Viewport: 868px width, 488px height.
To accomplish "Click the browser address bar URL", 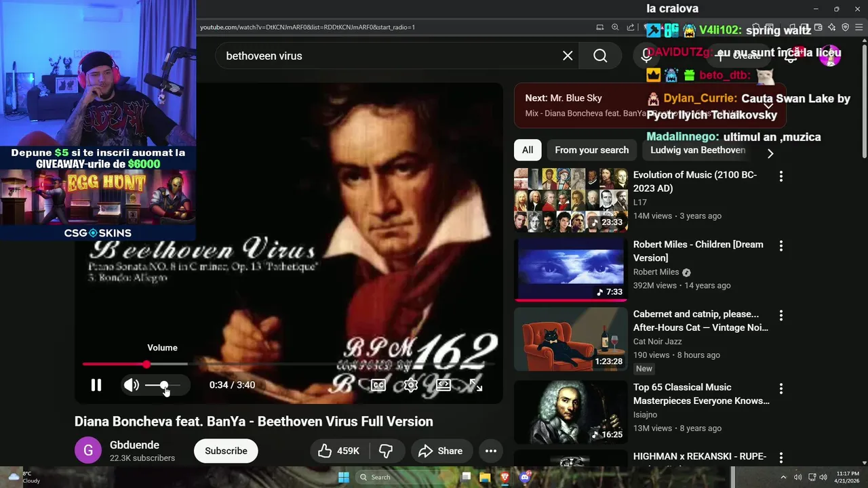I will tap(307, 27).
